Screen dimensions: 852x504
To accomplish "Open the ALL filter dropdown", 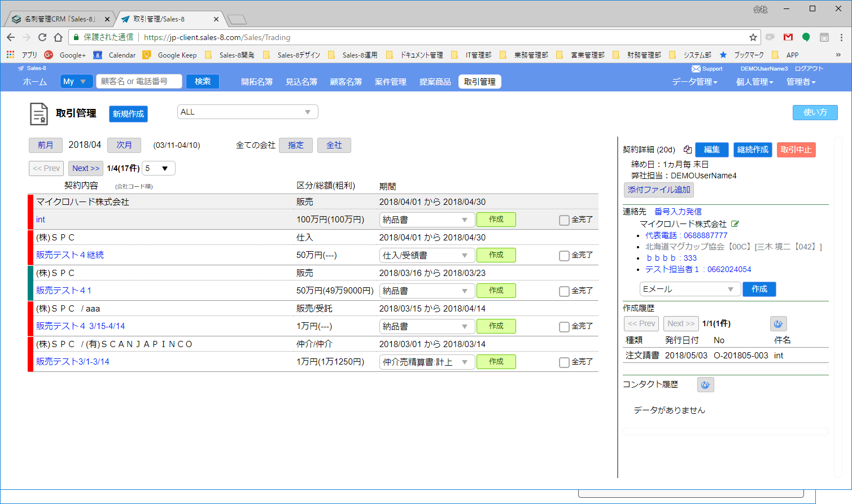I will [x=248, y=112].
